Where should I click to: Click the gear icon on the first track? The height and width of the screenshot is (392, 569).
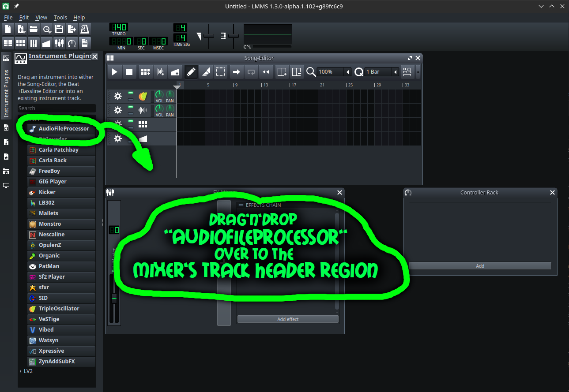click(x=117, y=96)
